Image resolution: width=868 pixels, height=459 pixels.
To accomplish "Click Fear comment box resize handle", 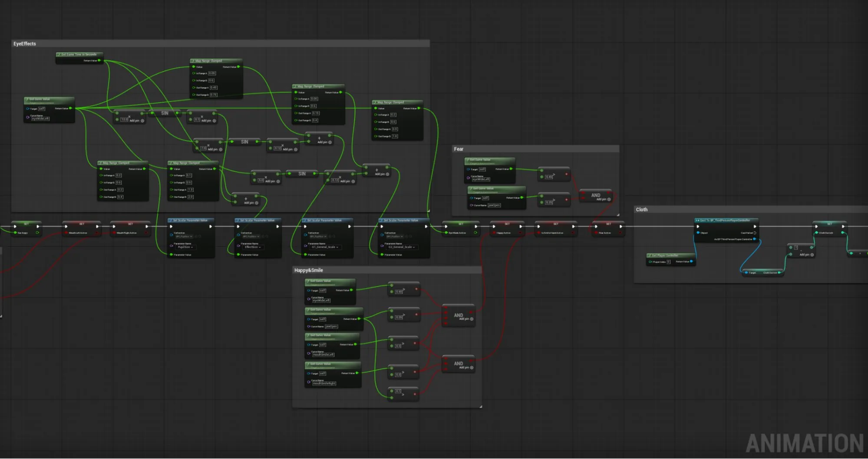I will [617, 214].
